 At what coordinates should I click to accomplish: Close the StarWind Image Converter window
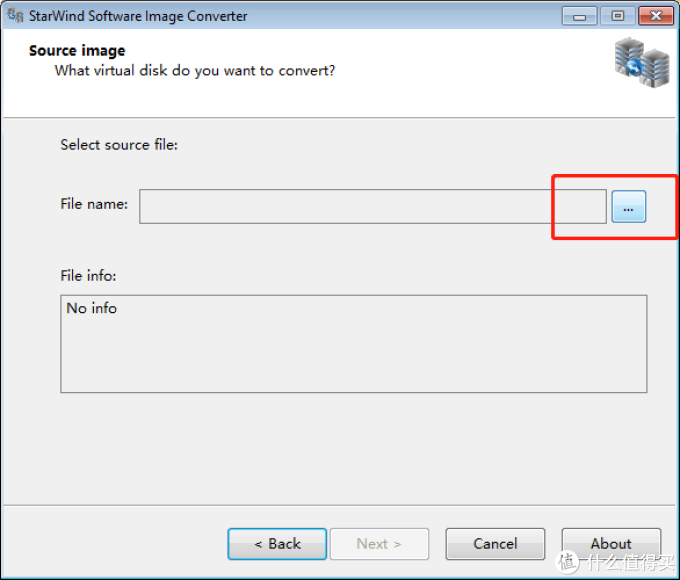[656, 16]
